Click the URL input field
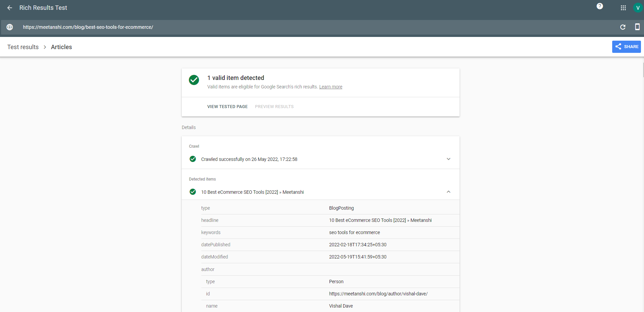 pos(305,27)
